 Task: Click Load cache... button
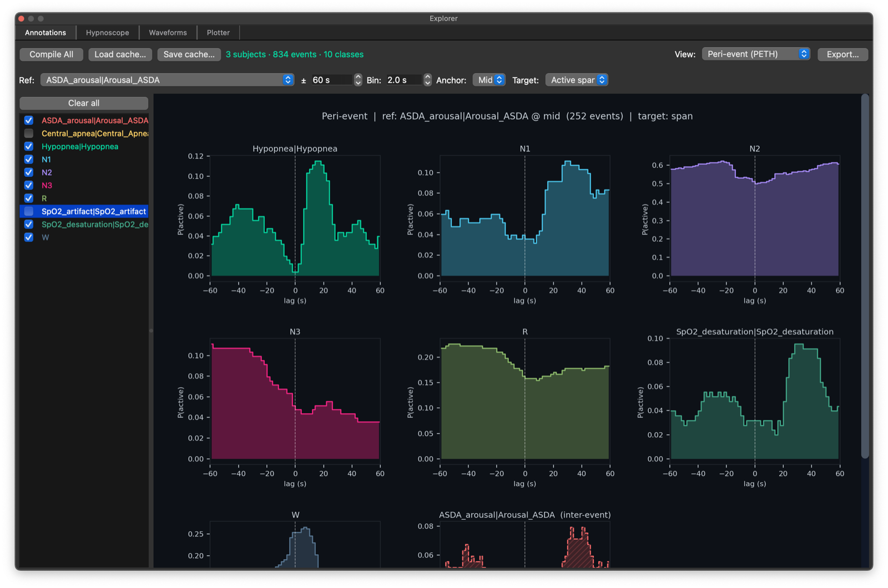120,54
